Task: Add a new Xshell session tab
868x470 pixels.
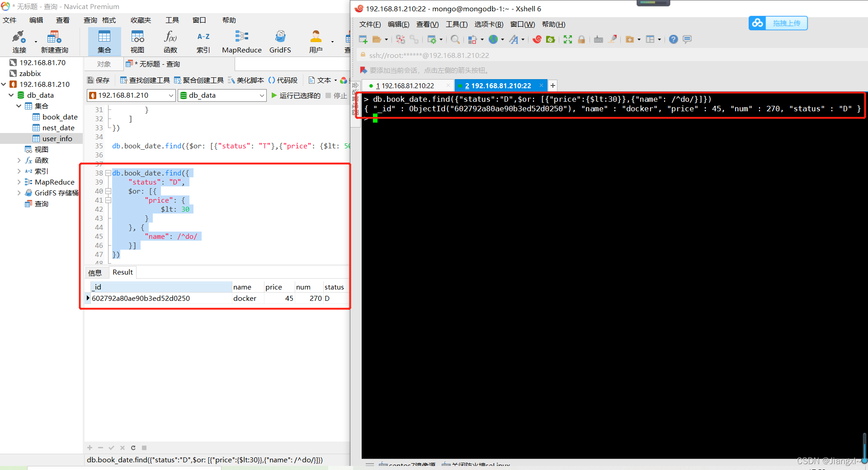Action: [553, 85]
